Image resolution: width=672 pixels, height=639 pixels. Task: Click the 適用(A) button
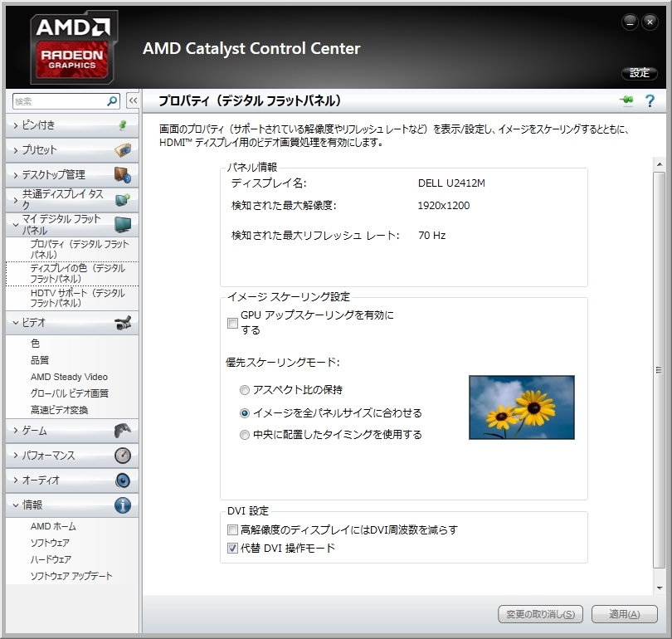625,614
